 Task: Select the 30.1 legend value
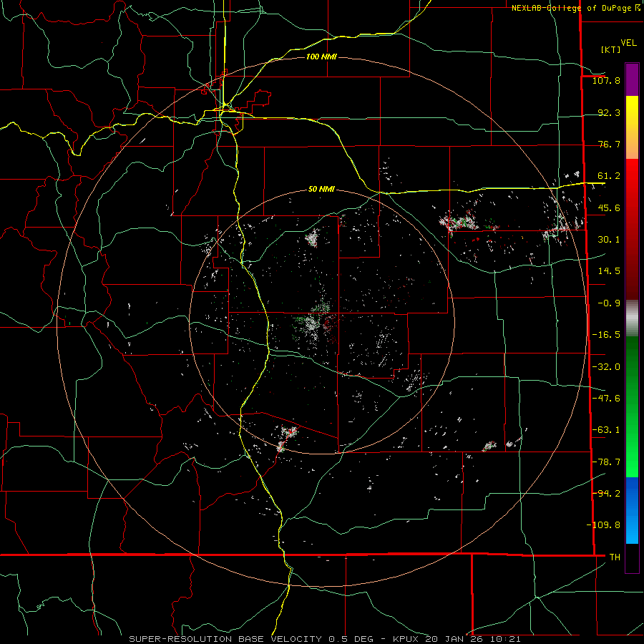coord(609,240)
